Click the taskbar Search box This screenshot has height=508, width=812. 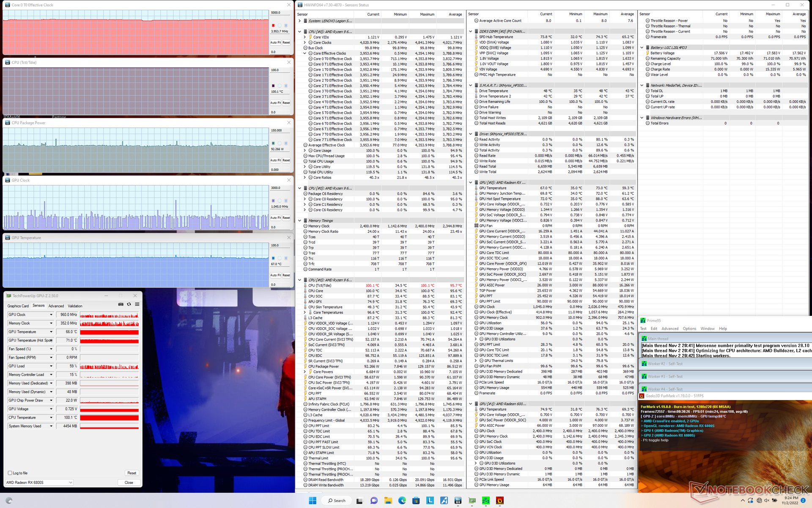[337, 500]
